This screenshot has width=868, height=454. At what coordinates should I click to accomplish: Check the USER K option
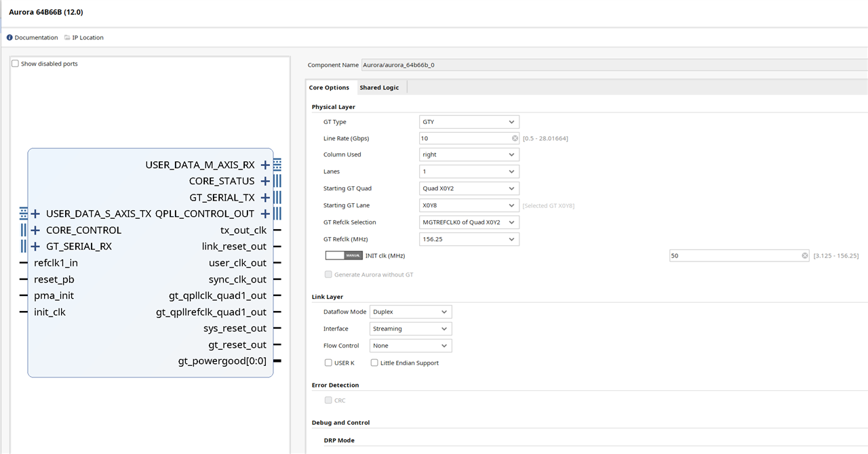point(328,363)
